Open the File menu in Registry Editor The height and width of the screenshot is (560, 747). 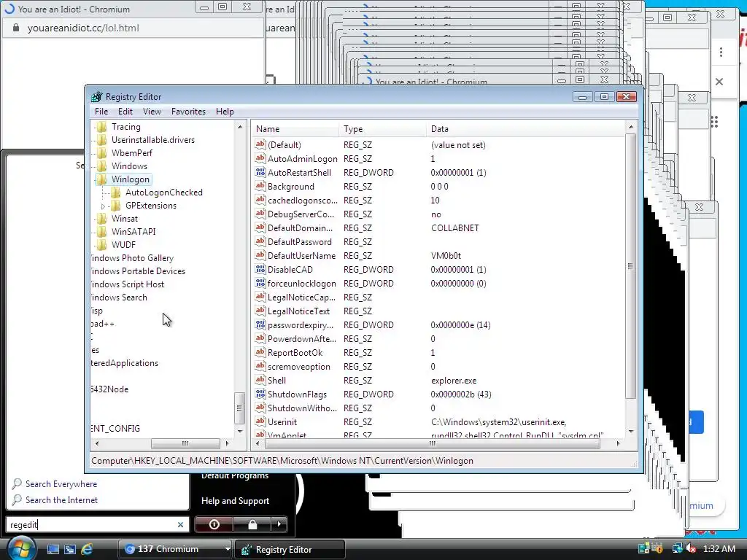(101, 112)
